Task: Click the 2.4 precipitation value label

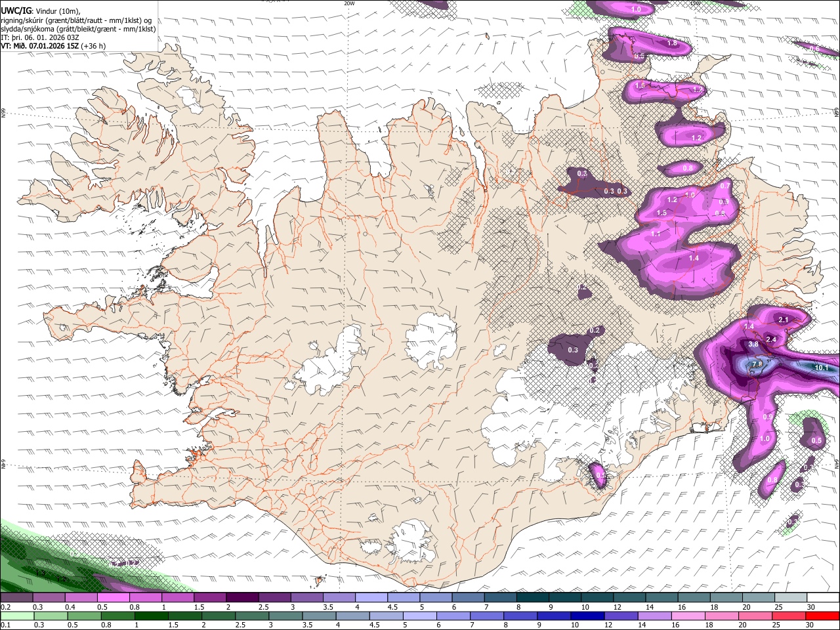Action: point(772,339)
